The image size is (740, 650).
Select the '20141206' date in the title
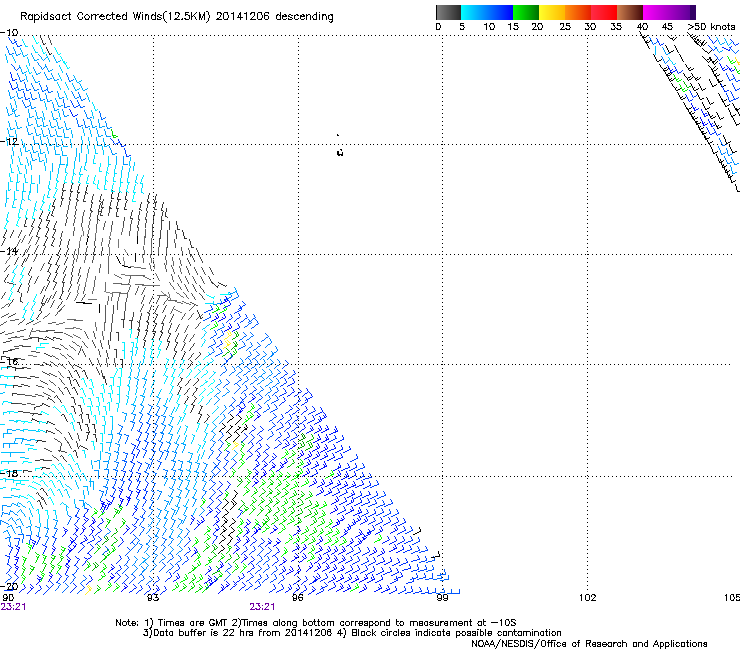click(x=242, y=17)
